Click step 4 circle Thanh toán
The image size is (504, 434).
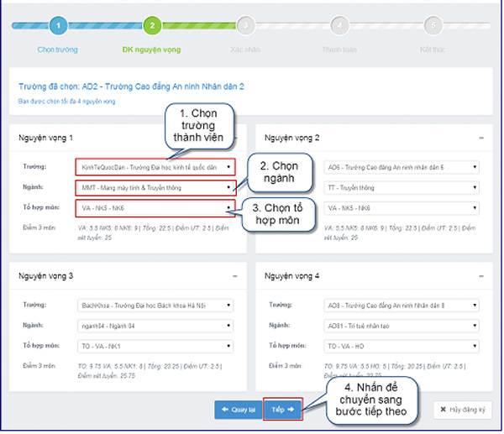pyautogui.click(x=339, y=26)
